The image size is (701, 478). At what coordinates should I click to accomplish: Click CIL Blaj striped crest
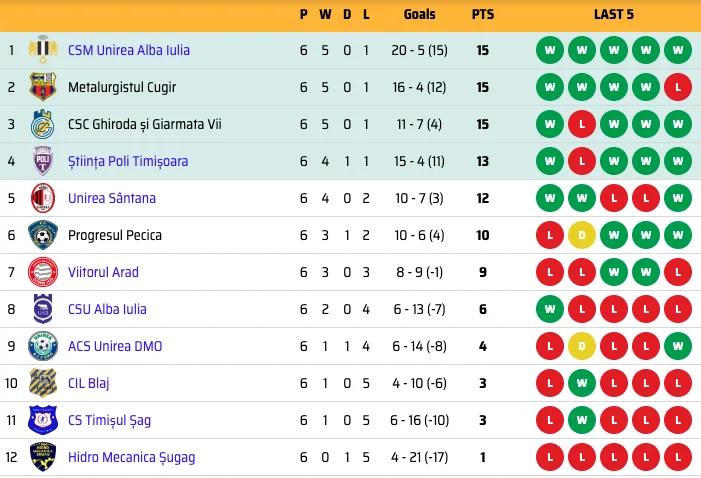43,383
